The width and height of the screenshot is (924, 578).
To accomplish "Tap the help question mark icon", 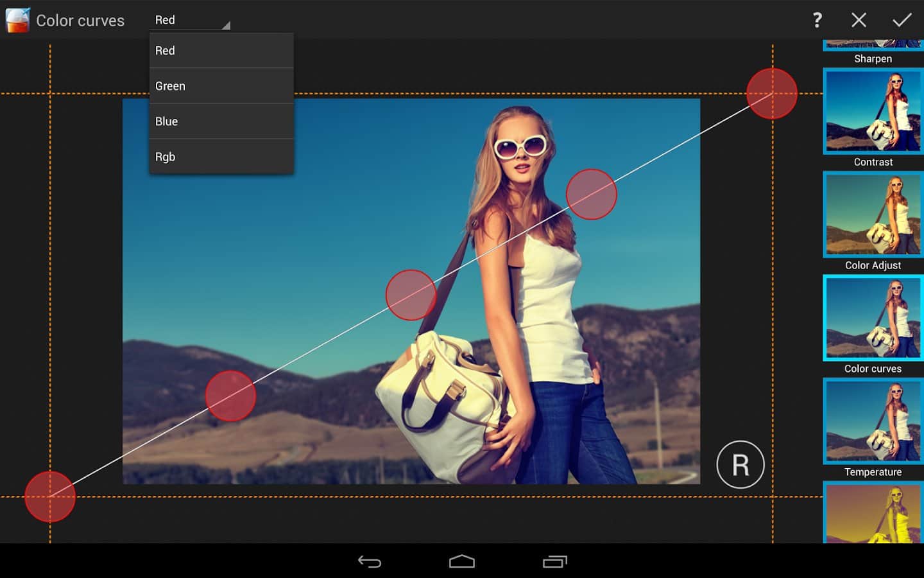I will tap(817, 20).
